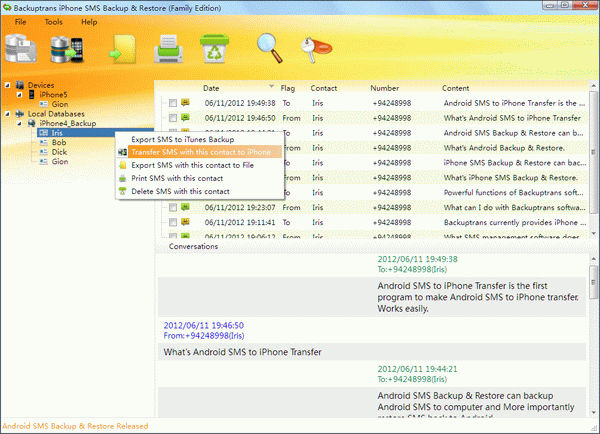This screenshot has width=600, height=434.
Task: Click the Date column header
Action: coord(211,88)
